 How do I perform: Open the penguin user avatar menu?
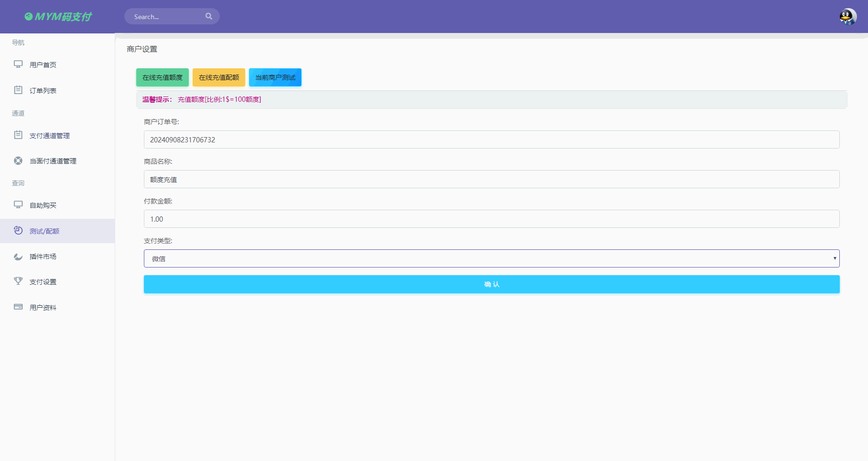[x=847, y=17]
